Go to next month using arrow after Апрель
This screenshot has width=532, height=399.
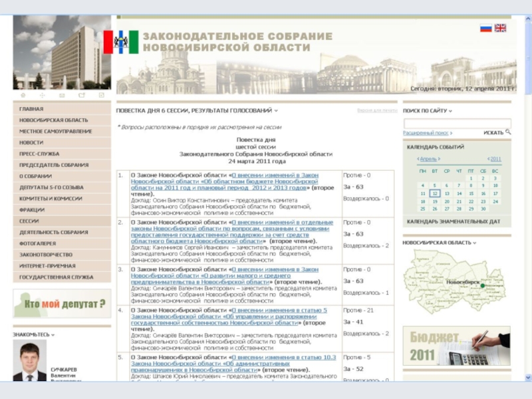coord(439,159)
